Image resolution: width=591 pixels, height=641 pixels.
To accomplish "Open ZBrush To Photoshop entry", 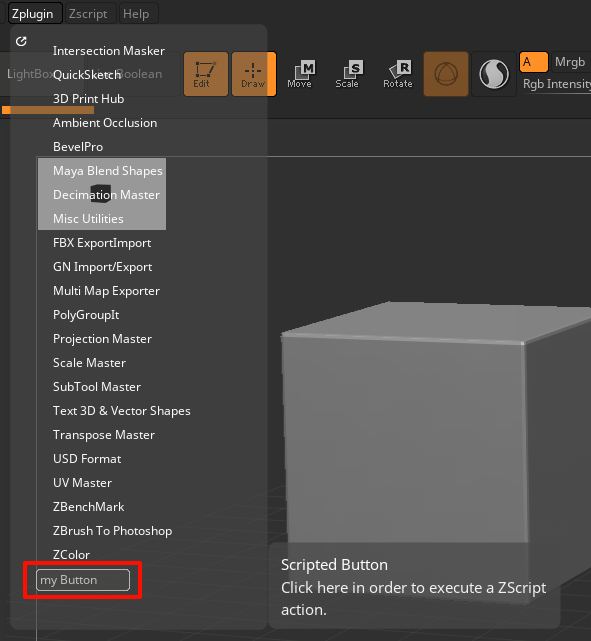I will (x=112, y=531).
